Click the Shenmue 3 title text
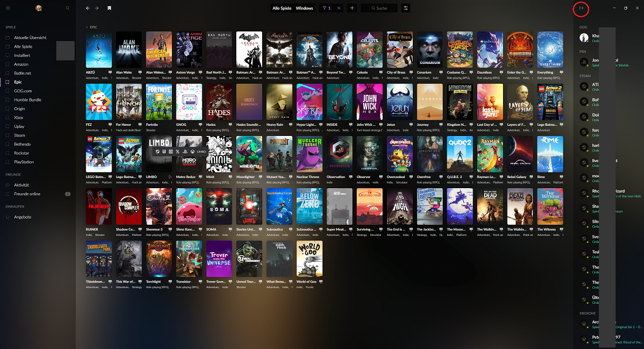Screen dimensions: 644x349 pos(154,229)
